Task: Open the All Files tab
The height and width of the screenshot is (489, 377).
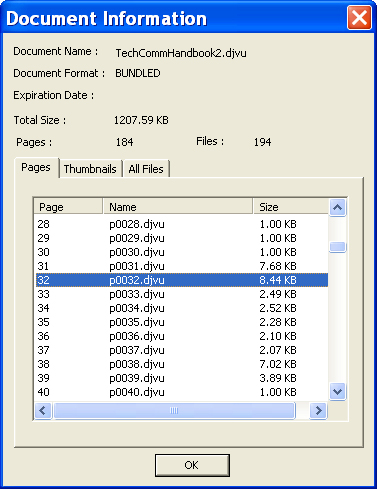Action: 146,169
